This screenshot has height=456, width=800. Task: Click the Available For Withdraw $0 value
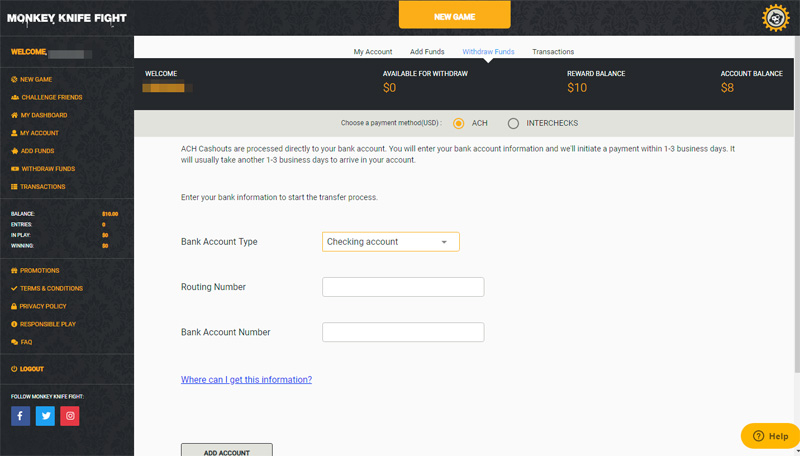point(389,88)
